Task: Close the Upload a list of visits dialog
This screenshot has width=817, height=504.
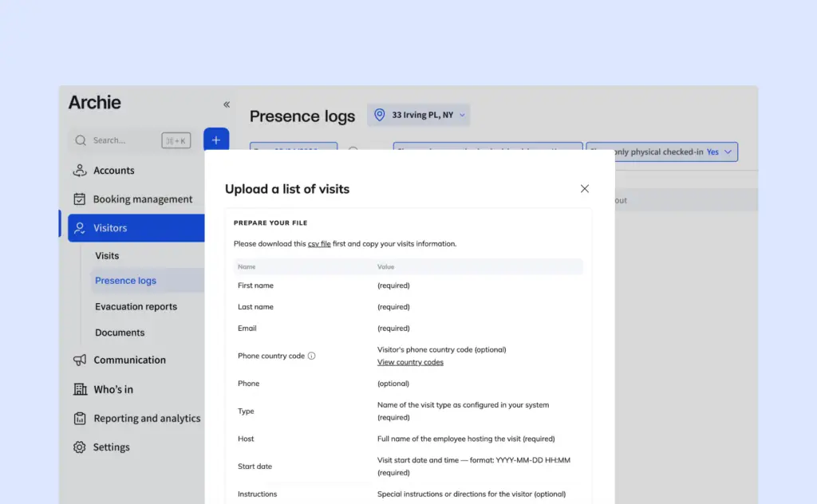Action: [585, 188]
